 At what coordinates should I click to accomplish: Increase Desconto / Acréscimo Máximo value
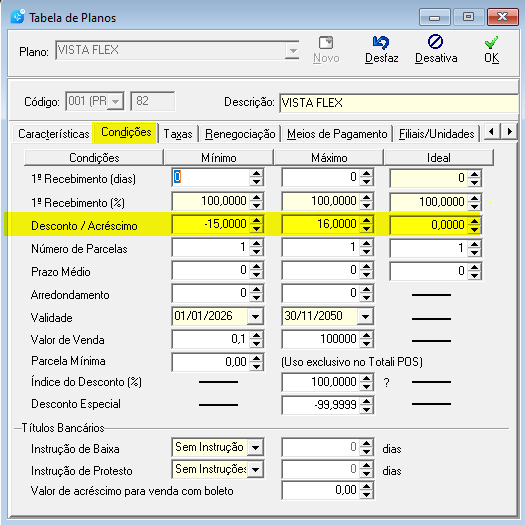pos(367,220)
